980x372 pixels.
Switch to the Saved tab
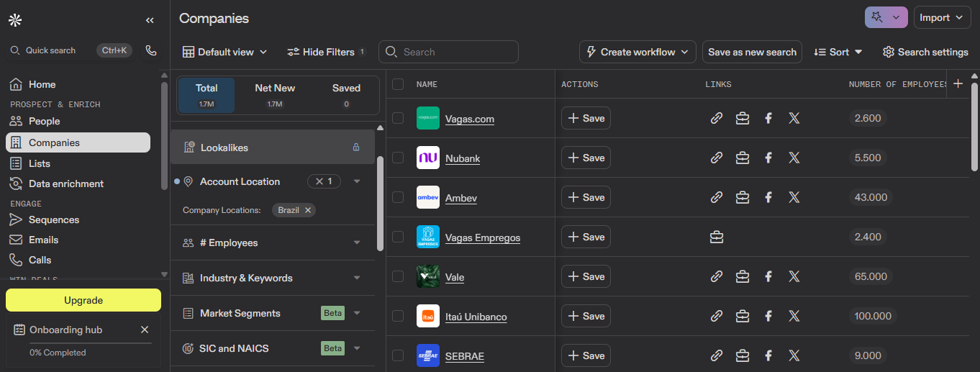346,95
